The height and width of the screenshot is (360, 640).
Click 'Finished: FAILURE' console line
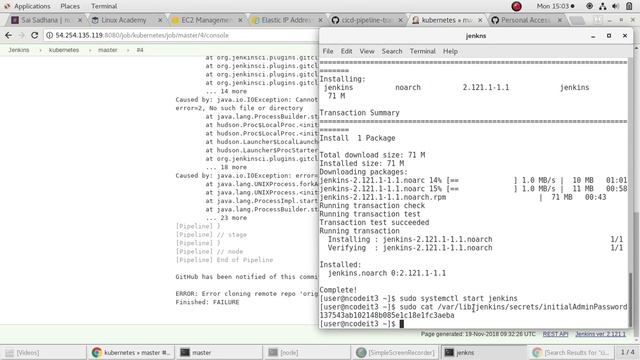coord(207,302)
